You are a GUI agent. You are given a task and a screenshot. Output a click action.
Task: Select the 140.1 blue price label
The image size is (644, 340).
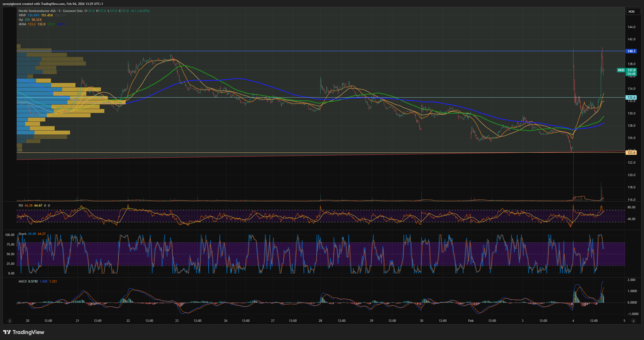click(x=631, y=51)
